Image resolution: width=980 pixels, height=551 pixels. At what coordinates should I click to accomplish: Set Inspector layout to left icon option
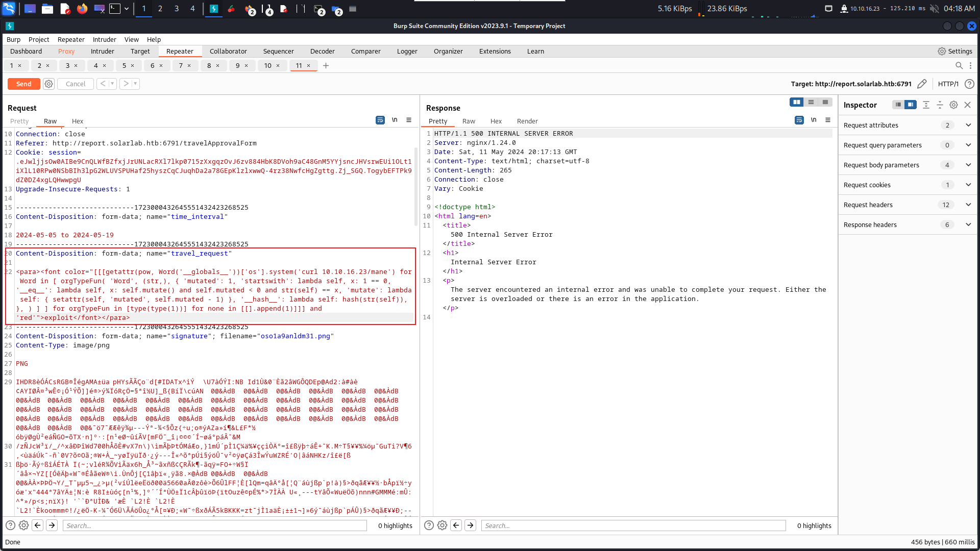tap(898, 105)
